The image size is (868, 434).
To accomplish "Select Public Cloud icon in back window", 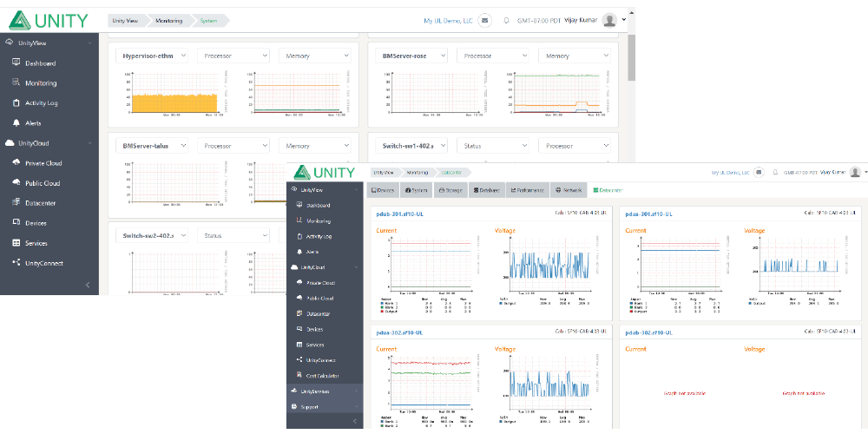I will point(16,182).
